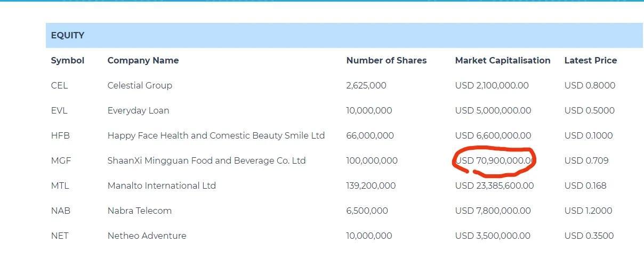Open the CEL symbol link
Screen dimensions: 644x274
[59, 86]
